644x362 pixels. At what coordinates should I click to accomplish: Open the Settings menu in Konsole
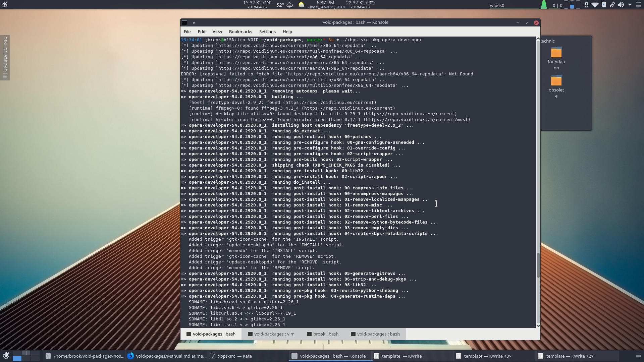(267, 32)
